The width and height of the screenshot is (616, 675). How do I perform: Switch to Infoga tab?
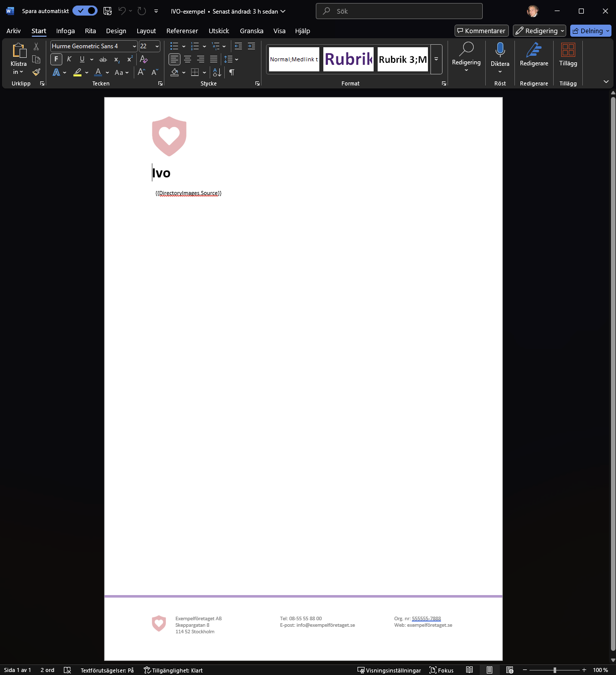tap(65, 31)
